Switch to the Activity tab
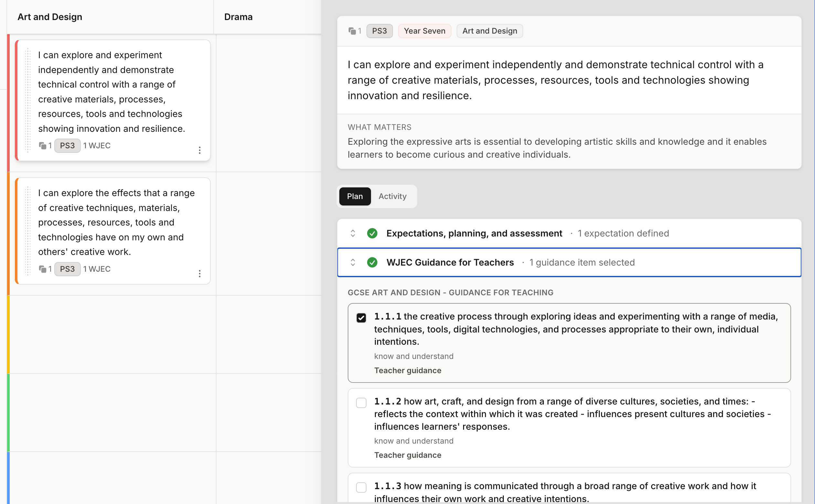The height and width of the screenshot is (504, 815). point(392,196)
